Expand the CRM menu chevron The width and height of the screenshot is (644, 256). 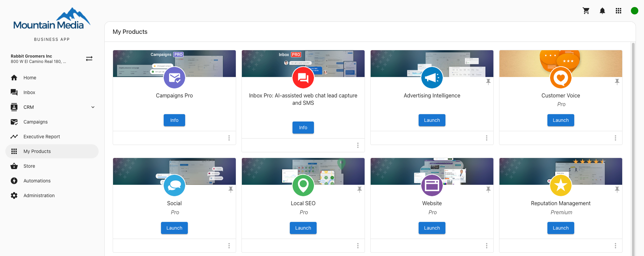pyautogui.click(x=93, y=107)
